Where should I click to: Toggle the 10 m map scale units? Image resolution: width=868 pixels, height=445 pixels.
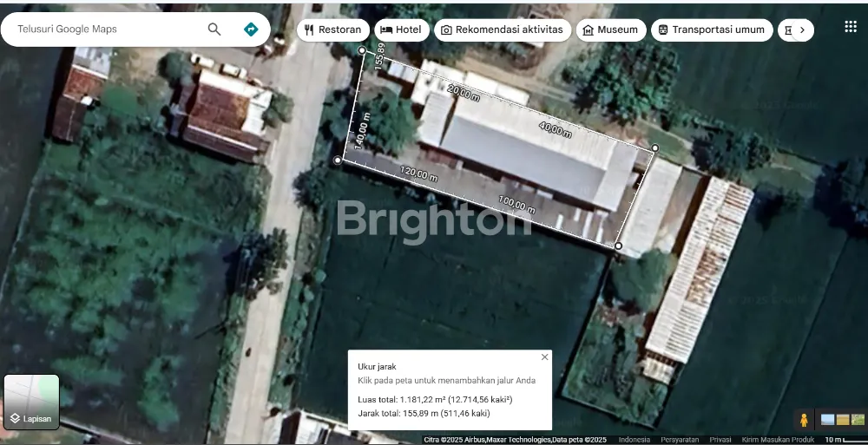(x=844, y=440)
